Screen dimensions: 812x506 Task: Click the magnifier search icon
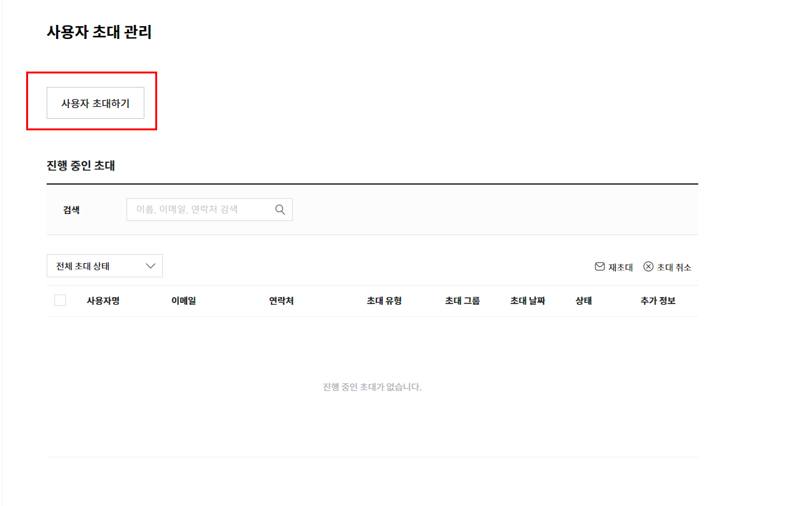[280, 210]
